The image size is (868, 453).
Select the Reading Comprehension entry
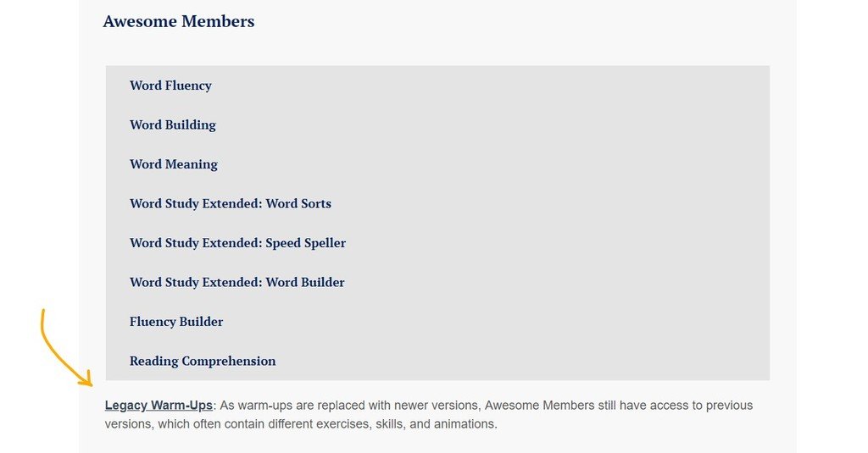203,361
